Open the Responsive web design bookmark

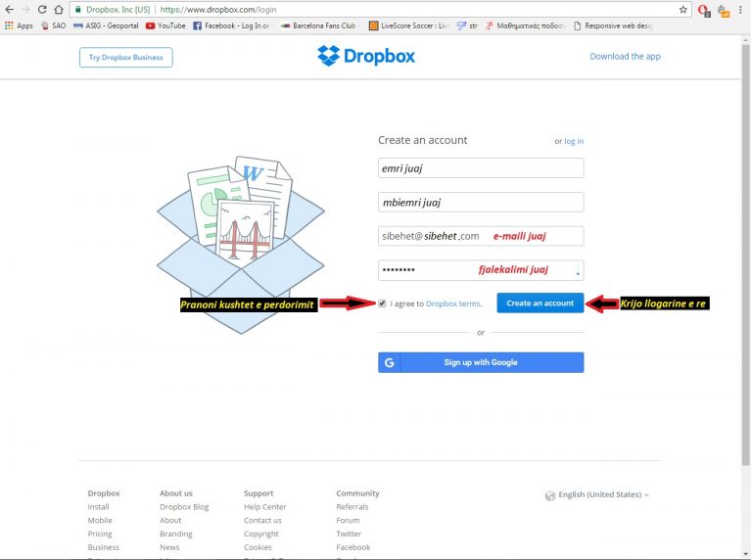(x=613, y=25)
